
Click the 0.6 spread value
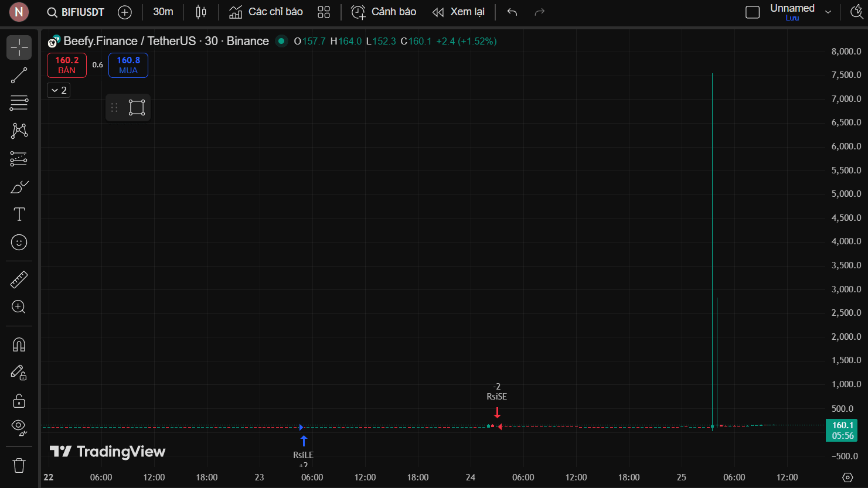pyautogui.click(x=98, y=65)
